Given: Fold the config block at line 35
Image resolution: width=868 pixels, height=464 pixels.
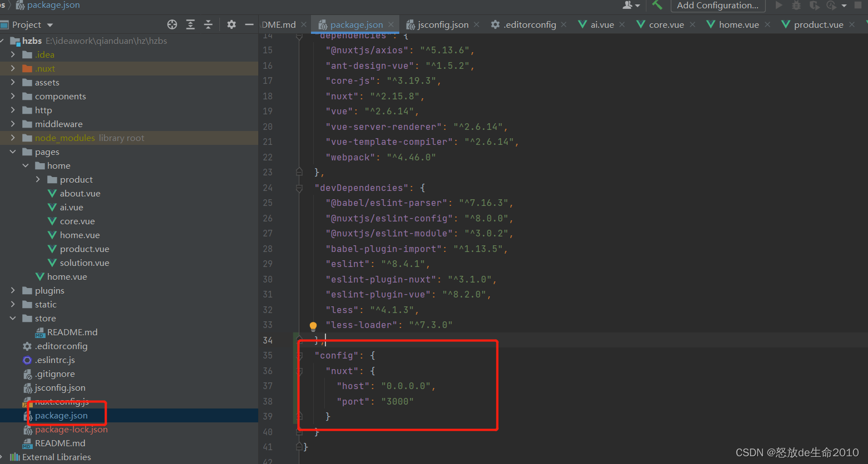Looking at the screenshot, I should (299, 356).
